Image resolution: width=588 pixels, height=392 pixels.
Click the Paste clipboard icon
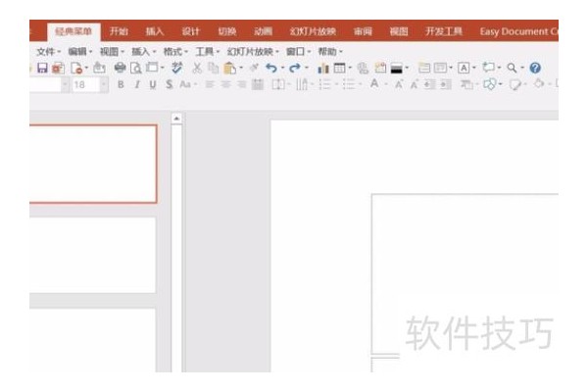pos(229,68)
